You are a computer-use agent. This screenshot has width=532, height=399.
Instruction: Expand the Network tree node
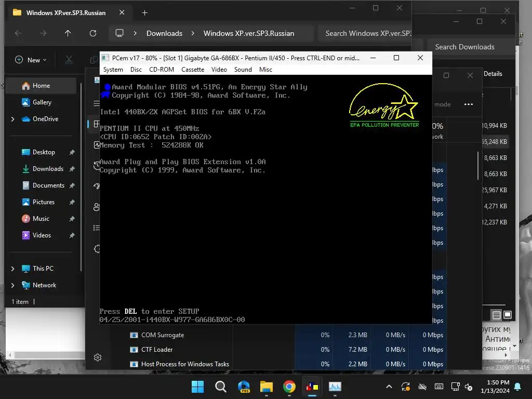[x=13, y=285]
